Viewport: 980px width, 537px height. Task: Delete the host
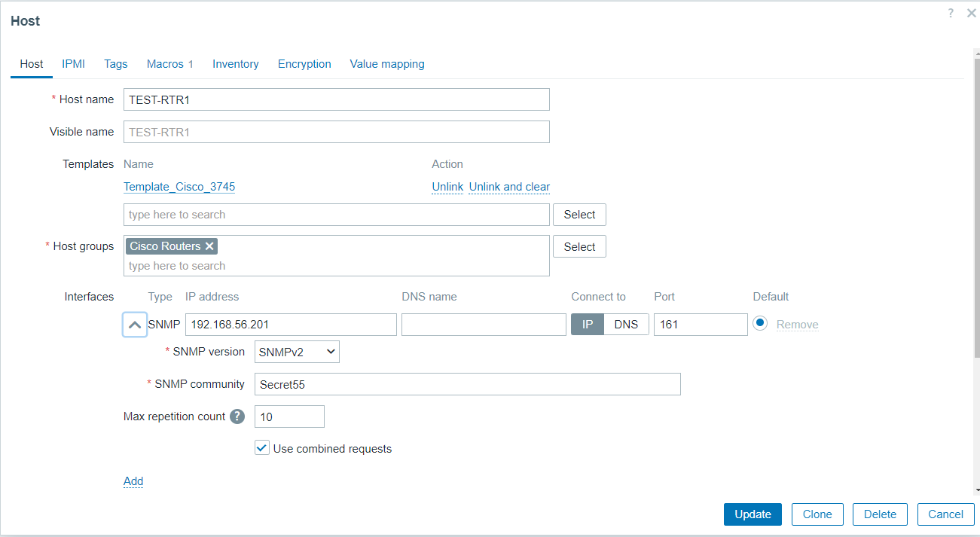[880, 514]
